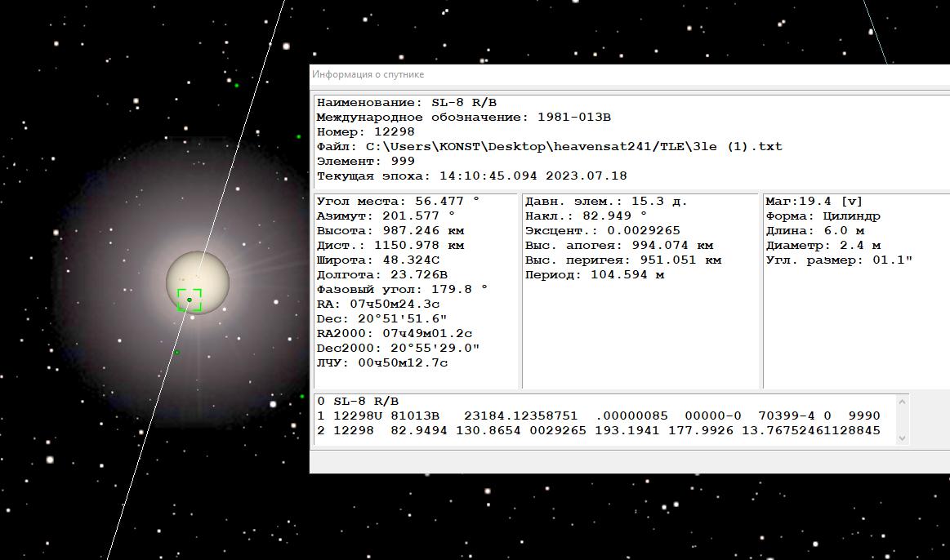
Task: Click the 'Dec2000: 20°55'29.0"' line
Action: [x=398, y=348]
